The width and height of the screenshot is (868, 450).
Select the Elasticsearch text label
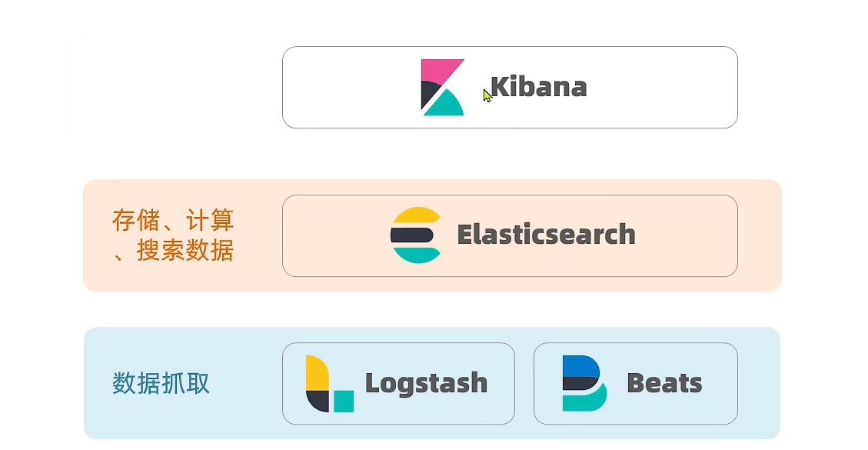pyautogui.click(x=546, y=235)
